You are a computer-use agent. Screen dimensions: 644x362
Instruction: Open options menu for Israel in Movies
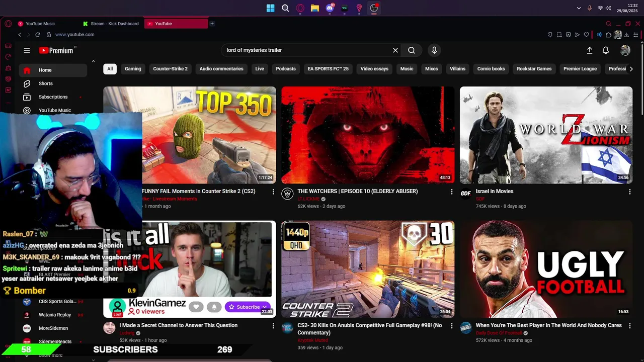click(x=629, y=192)
